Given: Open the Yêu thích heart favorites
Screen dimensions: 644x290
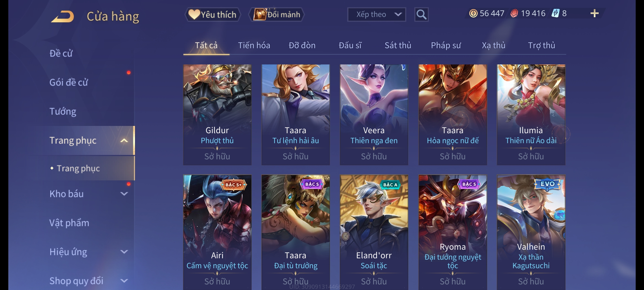Looking at the screenshot, I should pyautogui.click(x=213, y=15).
